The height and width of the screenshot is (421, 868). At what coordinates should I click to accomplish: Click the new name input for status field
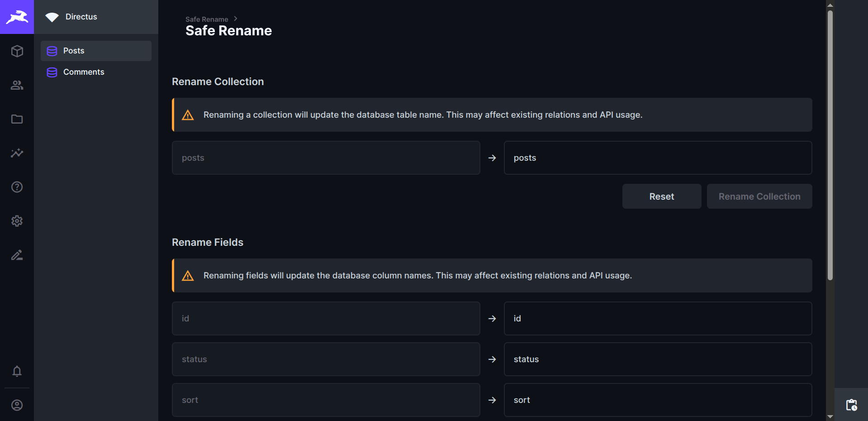point(658,359)
